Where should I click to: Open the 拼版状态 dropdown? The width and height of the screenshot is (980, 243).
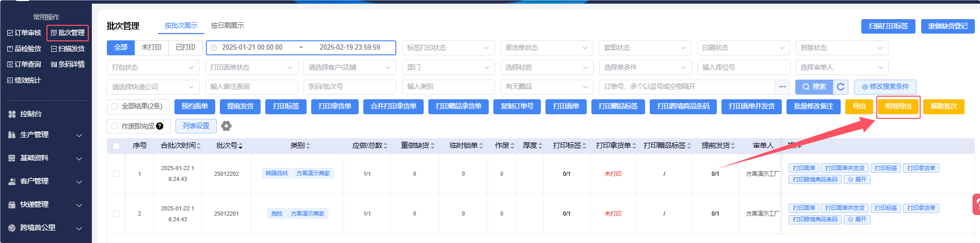pos(842,48)
